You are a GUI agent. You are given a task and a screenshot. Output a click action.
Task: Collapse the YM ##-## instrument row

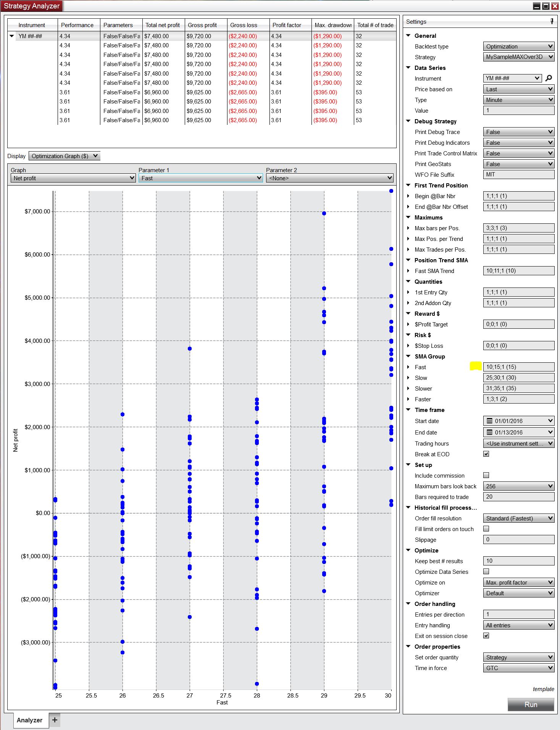pos(12,36)
